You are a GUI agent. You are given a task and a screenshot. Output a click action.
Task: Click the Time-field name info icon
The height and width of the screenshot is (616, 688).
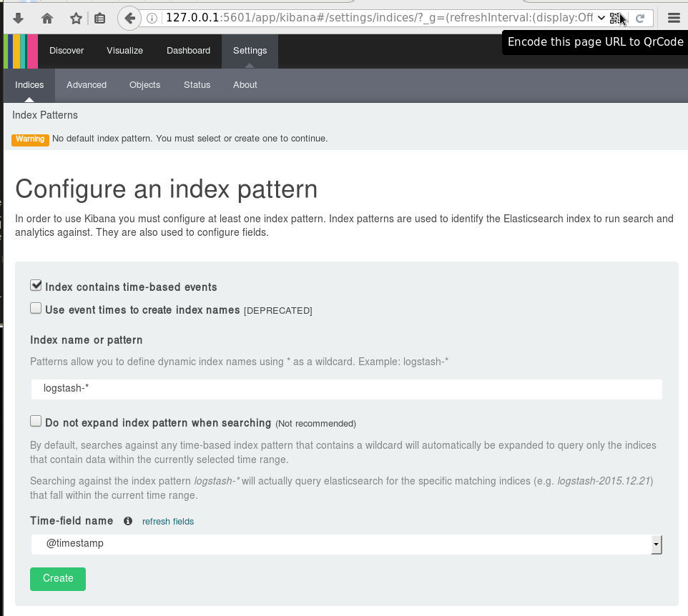pyautogui.click(x=128, y=521)
